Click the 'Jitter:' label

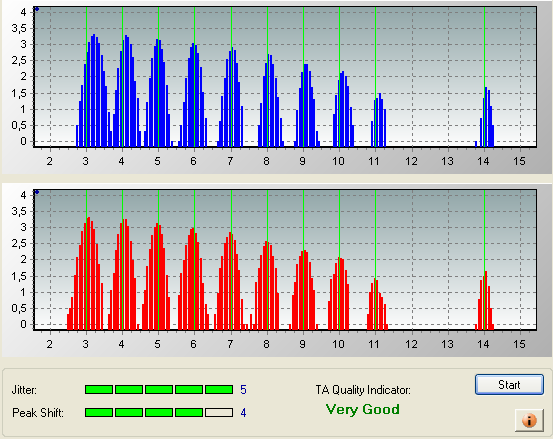(x=24, y=390)
